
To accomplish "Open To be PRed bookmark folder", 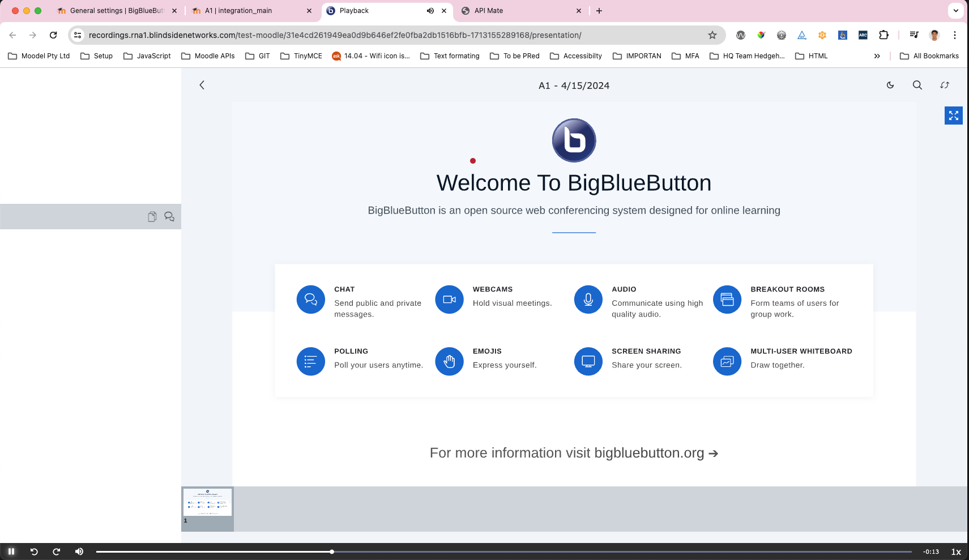I will point(514,56).
